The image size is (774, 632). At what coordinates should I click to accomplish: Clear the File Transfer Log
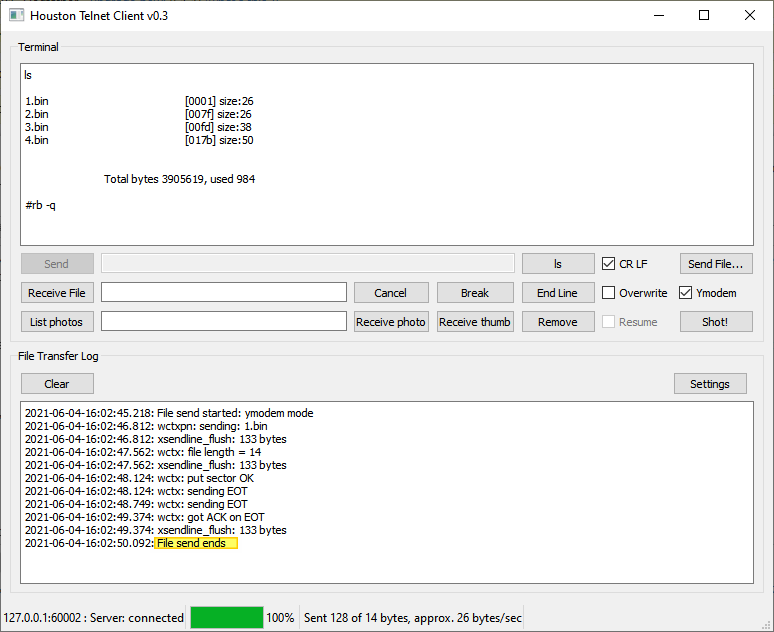tap(57, 384)
